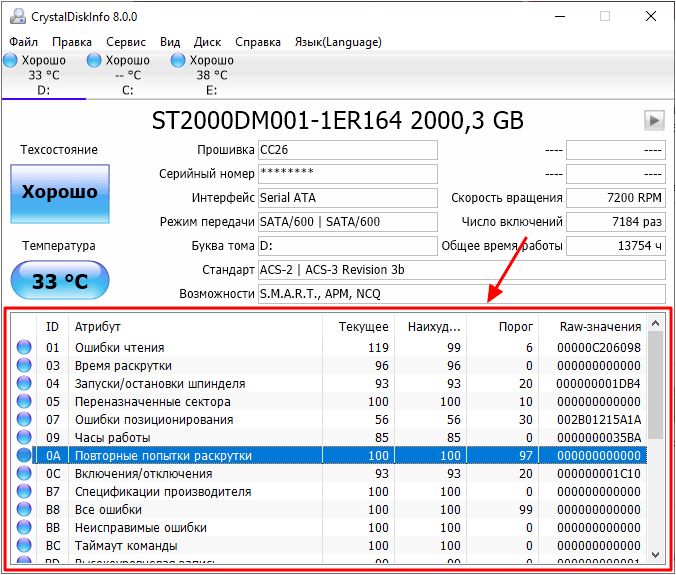Click the CrystalDiskInfo title bar app icon
This screenshot has width=676, height=575.
point(18,16)
